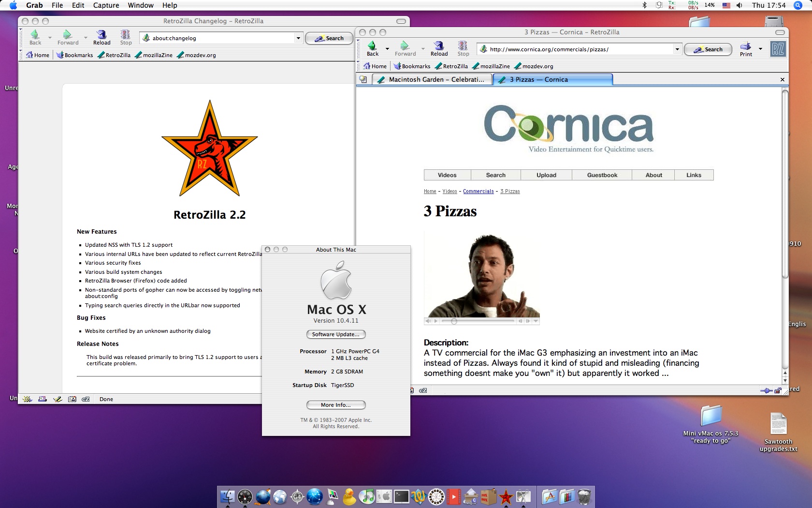Viewport: 812px width, 508px height.
Task: Reload the Cornica 3 Pizzas page
Action: pyautogui.click(x=439, y=48)
